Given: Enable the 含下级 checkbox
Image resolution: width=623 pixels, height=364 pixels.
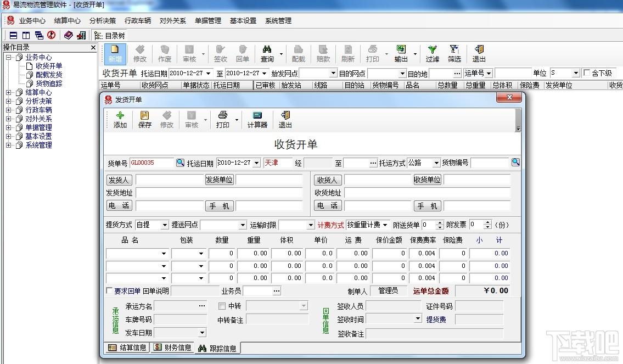Looking at the screenshot, I should point(586,72).
